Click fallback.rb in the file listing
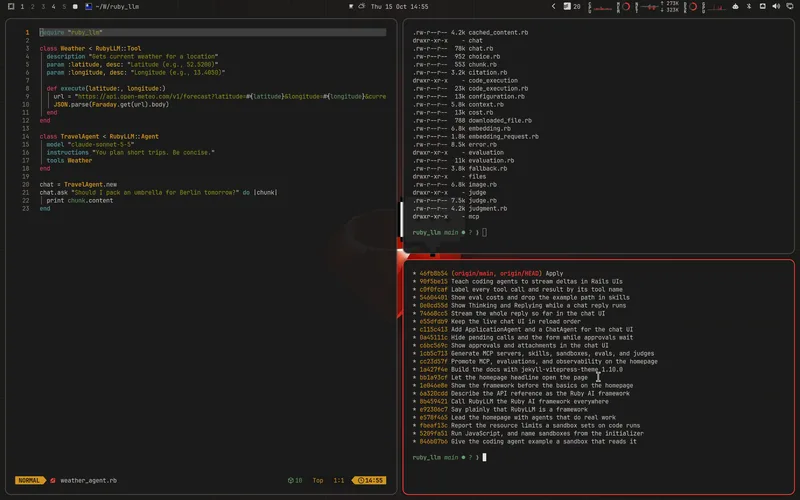Viewport: 800px width, 500px height. click(488, 168)
